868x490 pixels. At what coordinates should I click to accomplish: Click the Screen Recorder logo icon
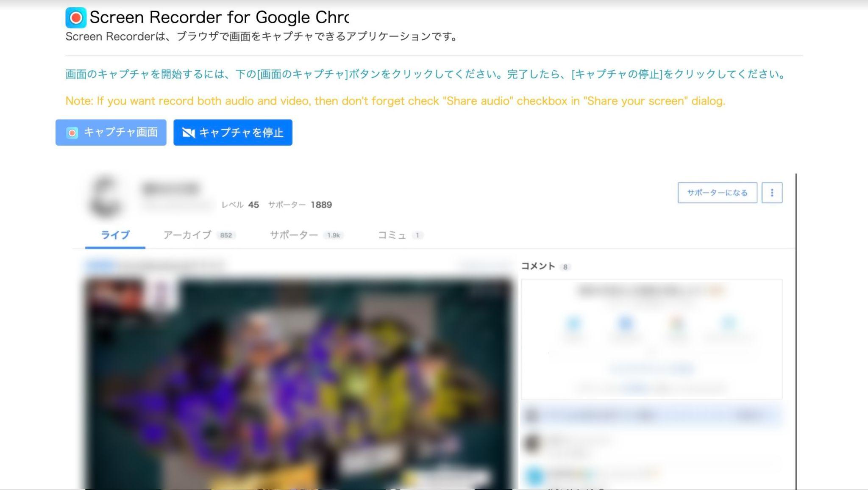pyautogui.click(x=76, y=18)
